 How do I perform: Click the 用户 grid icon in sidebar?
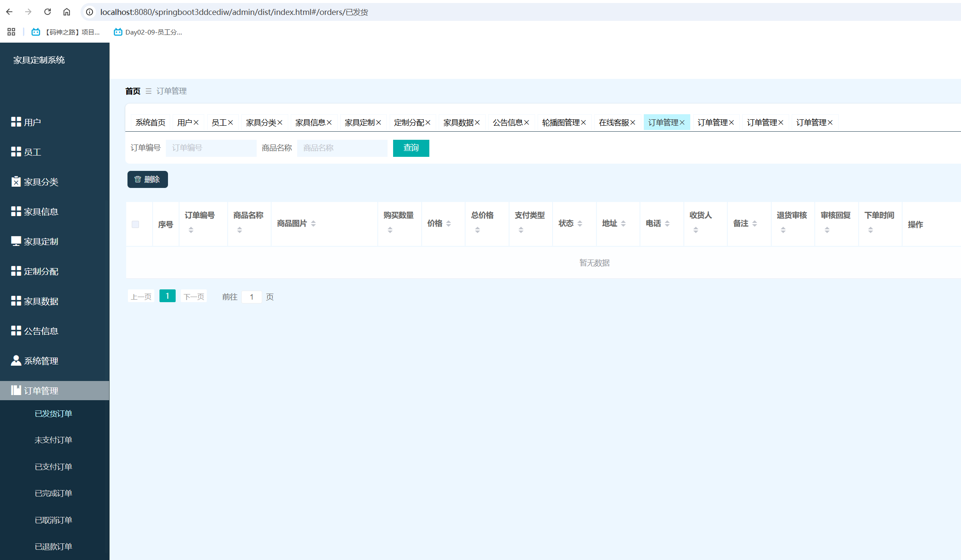click(16, 122)
